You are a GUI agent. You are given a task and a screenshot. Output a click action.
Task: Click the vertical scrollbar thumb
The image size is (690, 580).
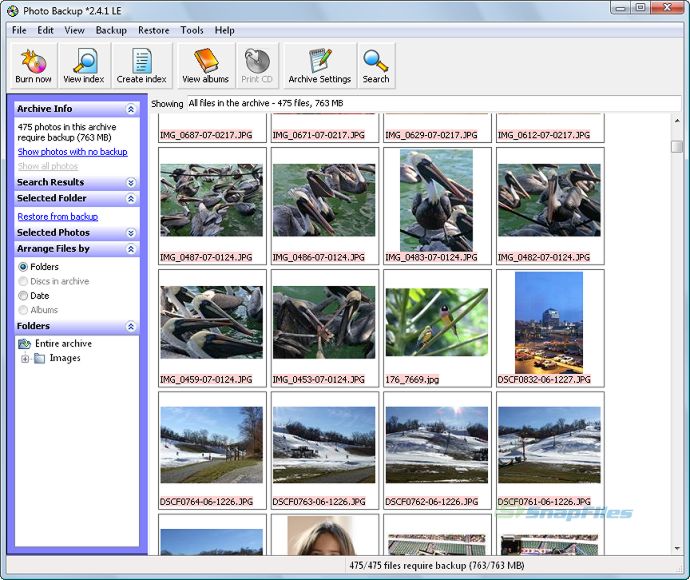coord(677,147)
